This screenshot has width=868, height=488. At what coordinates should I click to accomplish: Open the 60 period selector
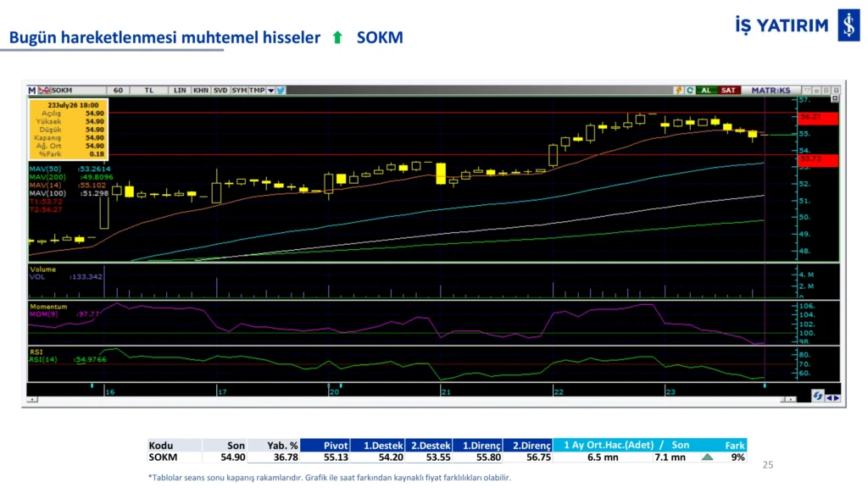118,90
